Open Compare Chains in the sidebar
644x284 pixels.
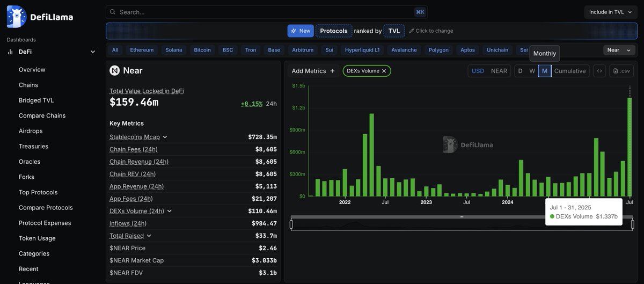coord(42,115)
